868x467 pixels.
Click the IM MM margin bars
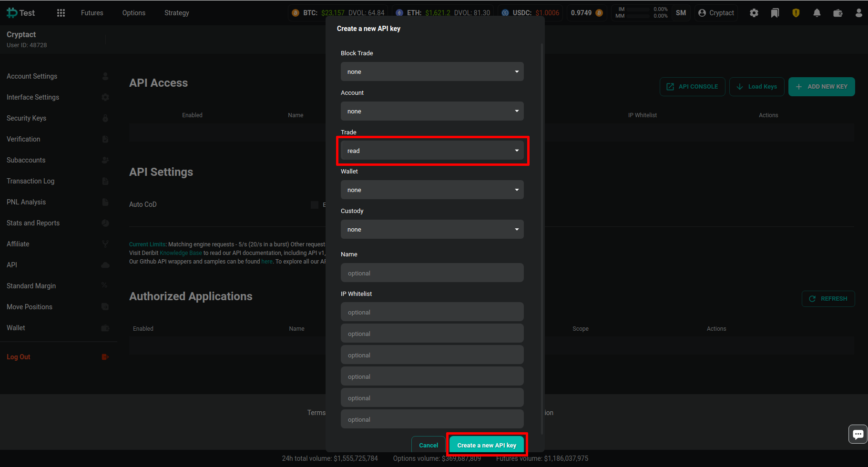(641, 13)
